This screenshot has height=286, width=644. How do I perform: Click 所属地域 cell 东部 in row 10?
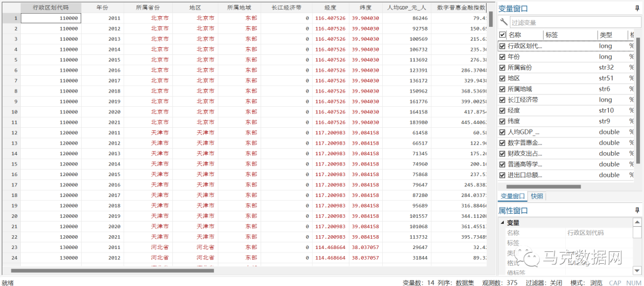coord(252,112)
